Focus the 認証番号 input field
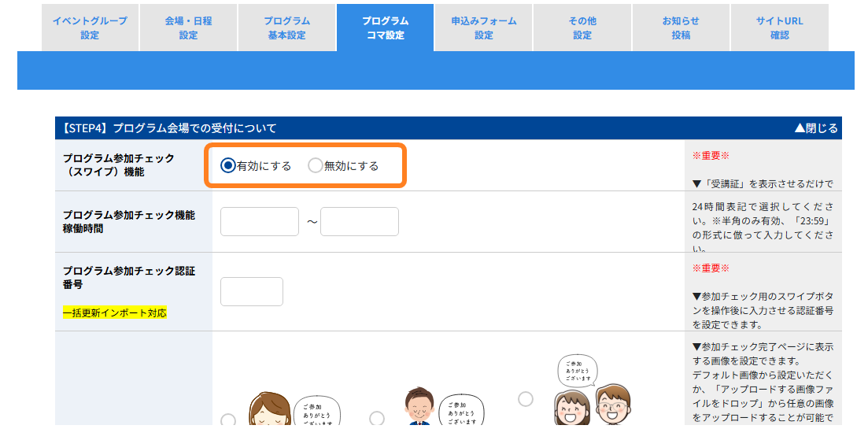Viewport: 868px width, 440px height. pyautogui.click(x=252, y=292)
